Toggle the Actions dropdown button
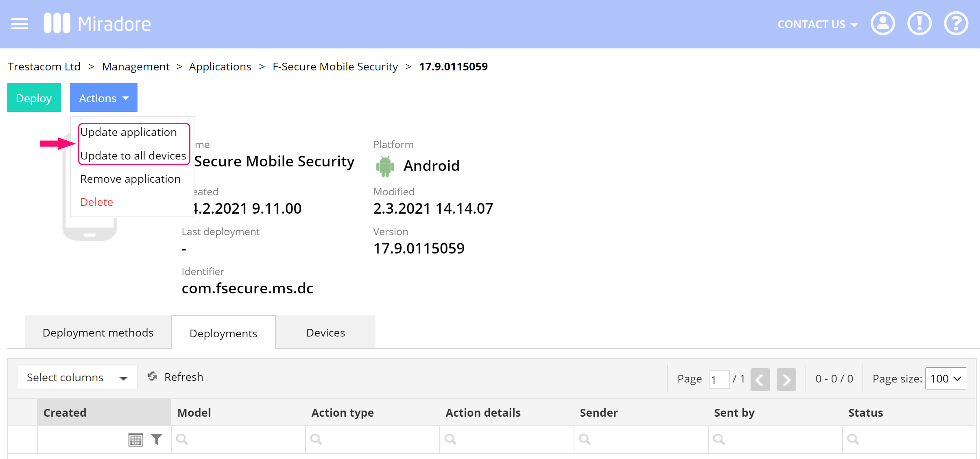The height and width of the screenshot is (459, 980). (104, 98)
